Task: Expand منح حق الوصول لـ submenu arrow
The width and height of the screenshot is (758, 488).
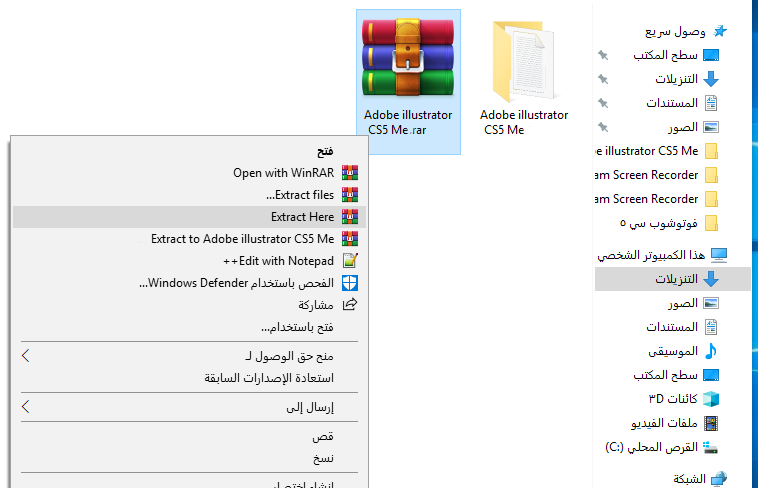Action: (26, 356)
